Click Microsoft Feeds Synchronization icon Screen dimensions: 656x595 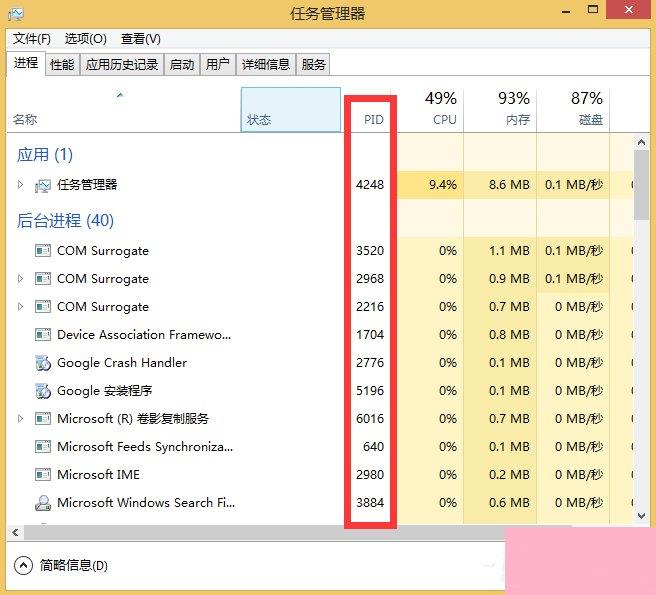43,446
